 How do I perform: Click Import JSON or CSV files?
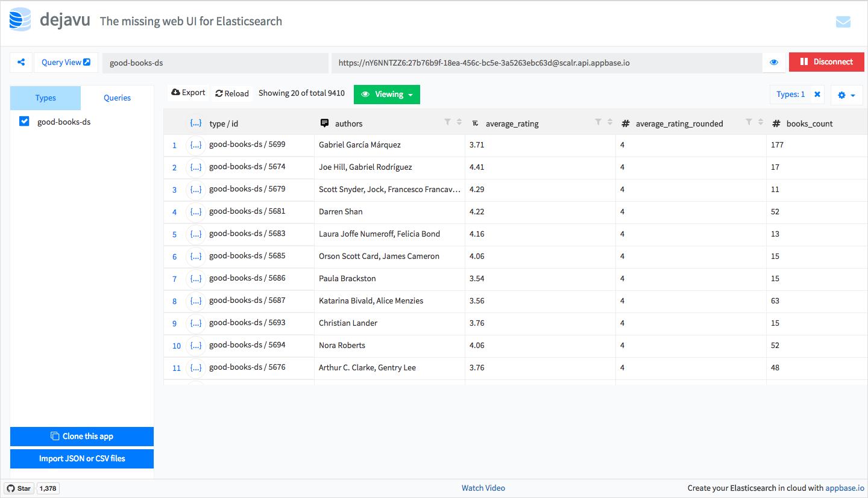point(82,458)
